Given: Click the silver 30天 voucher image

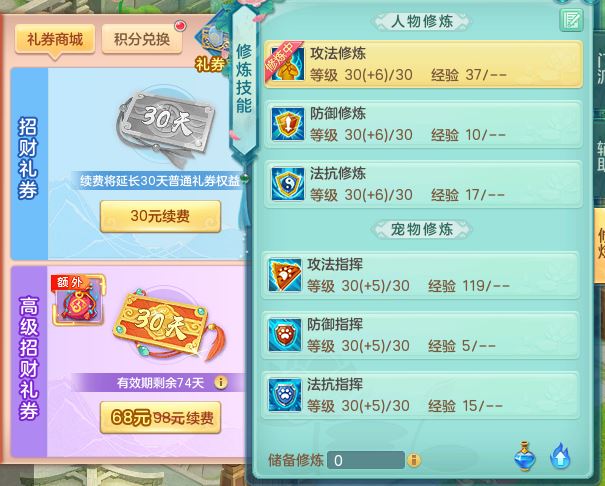Looking at the screenshot, I should [x=167, y=123].
